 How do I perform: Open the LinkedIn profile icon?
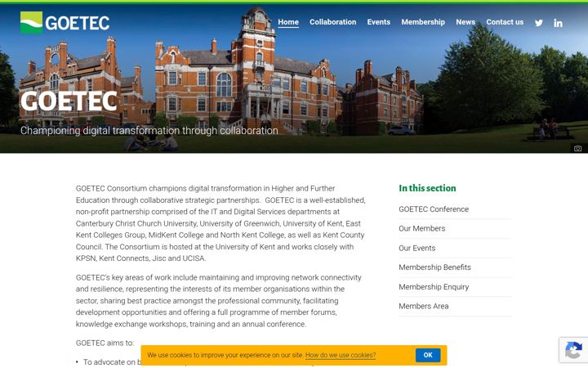pos(558,23)
